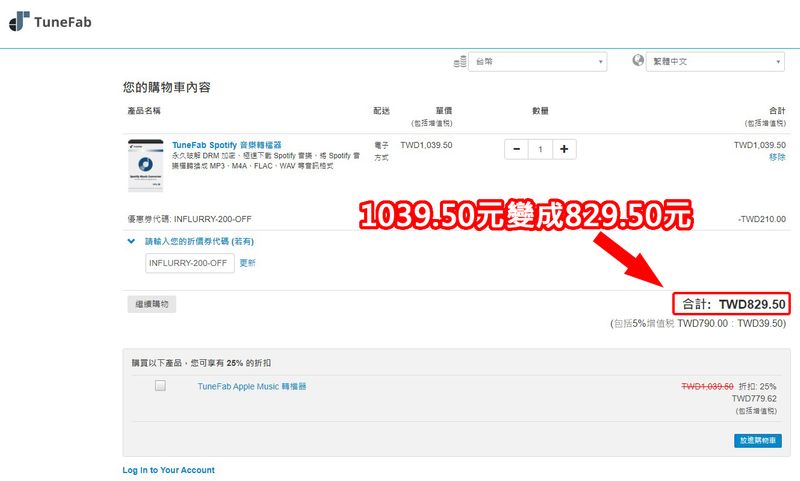Click the 折扣: 25% label
The width and height of the screenshot is (800, 481).
coord(757,386)
